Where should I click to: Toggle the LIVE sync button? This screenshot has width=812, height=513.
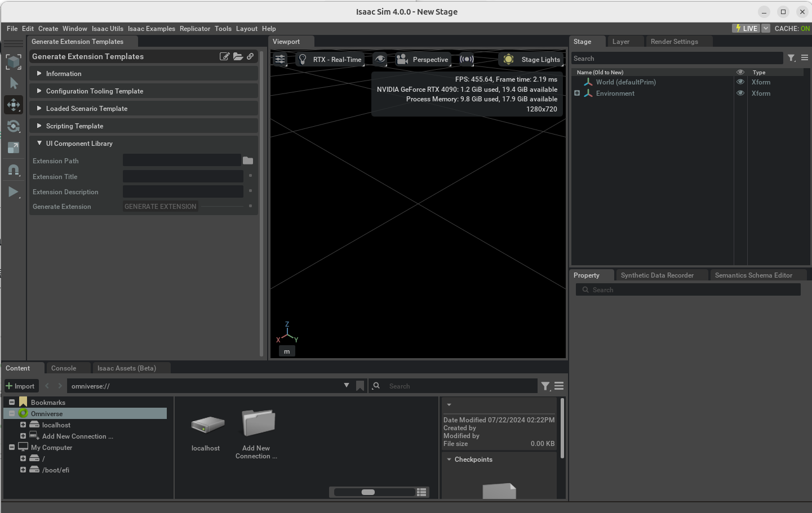(x=746, y=28)
